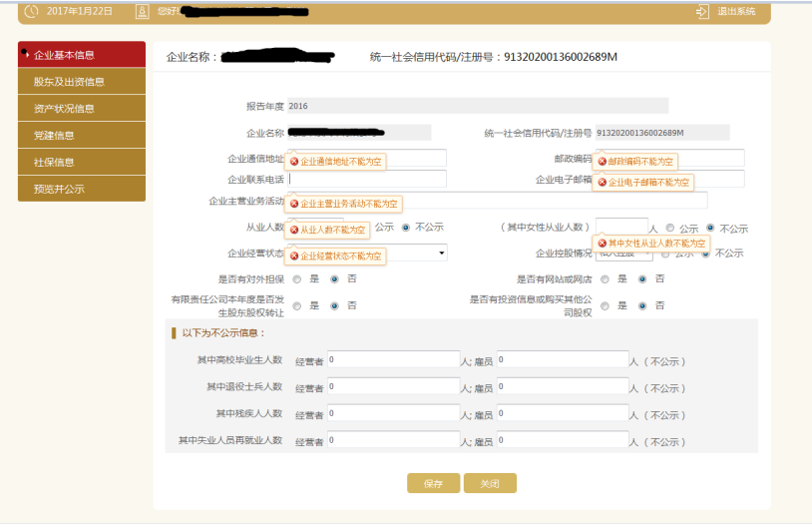Choose 公示 for 其中女性从业人数
This screenshot has width=812, height=524.
point(669,228)
